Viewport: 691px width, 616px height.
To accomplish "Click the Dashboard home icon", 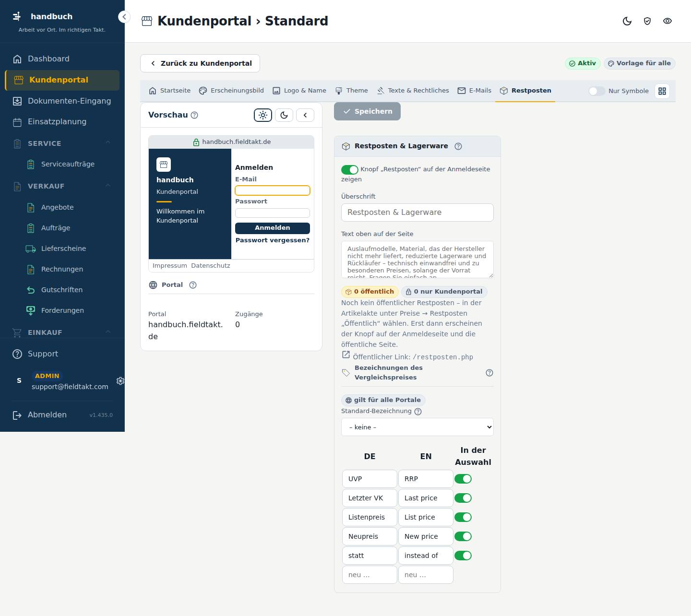I will [17, 59].
